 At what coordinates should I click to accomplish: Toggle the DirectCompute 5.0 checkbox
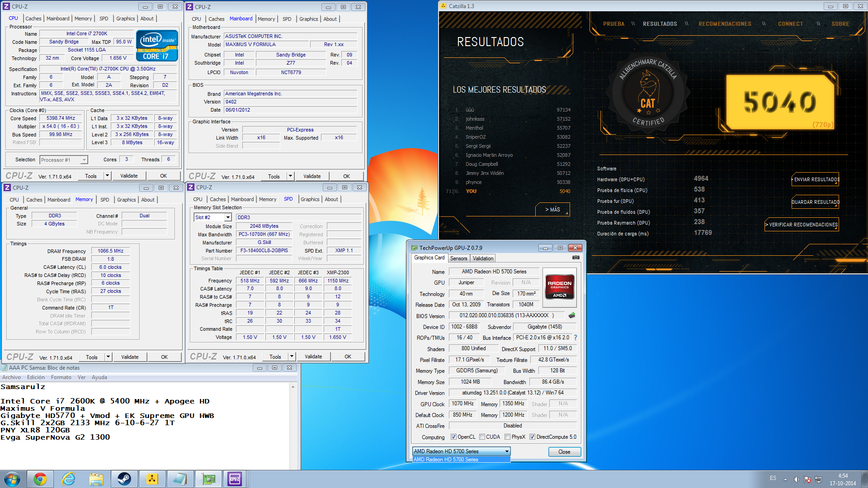[x=532, y=437]
